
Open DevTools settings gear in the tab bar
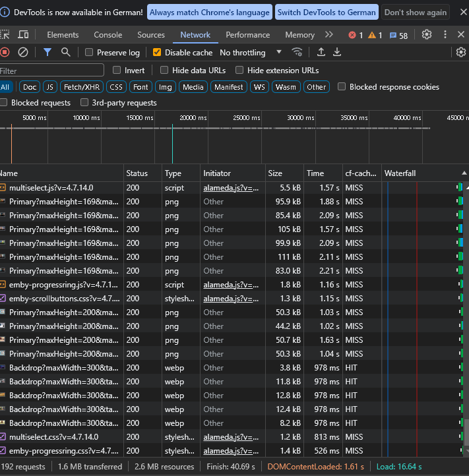point(427,34)
